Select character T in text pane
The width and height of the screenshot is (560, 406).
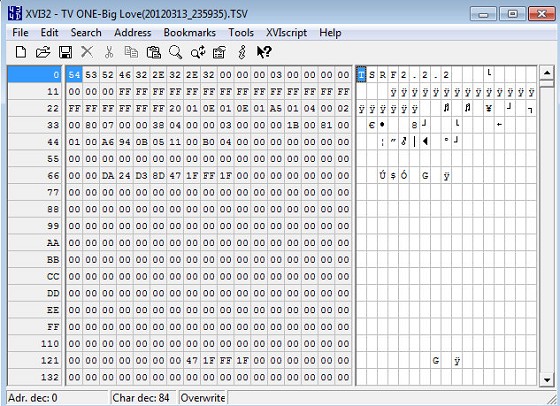pyautogui.click(x=361, y=75)
